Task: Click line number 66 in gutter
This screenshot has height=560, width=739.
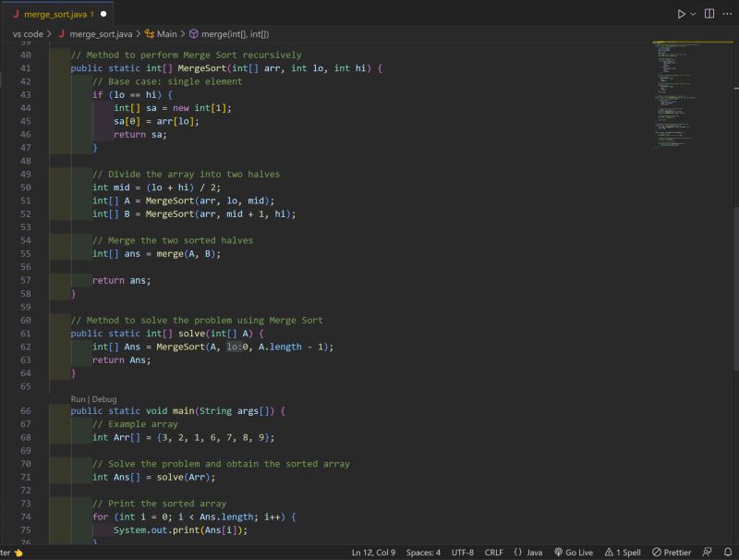Action: (26, 411)
